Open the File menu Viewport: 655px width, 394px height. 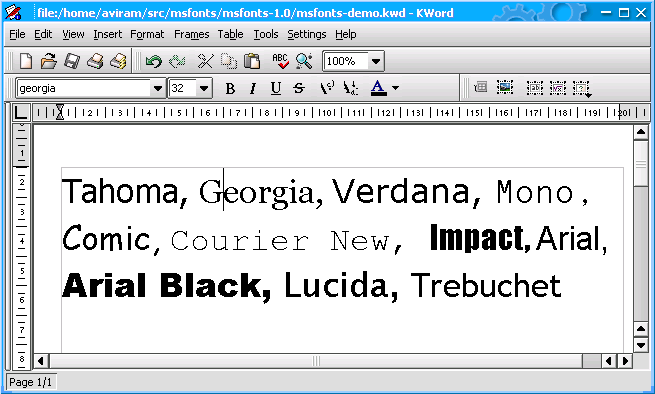click(x=17, y=34)
